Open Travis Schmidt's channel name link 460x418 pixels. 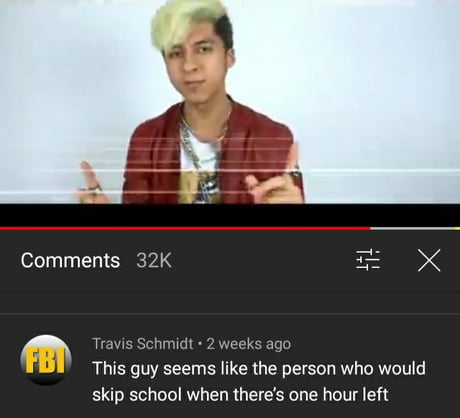point(143,343)
